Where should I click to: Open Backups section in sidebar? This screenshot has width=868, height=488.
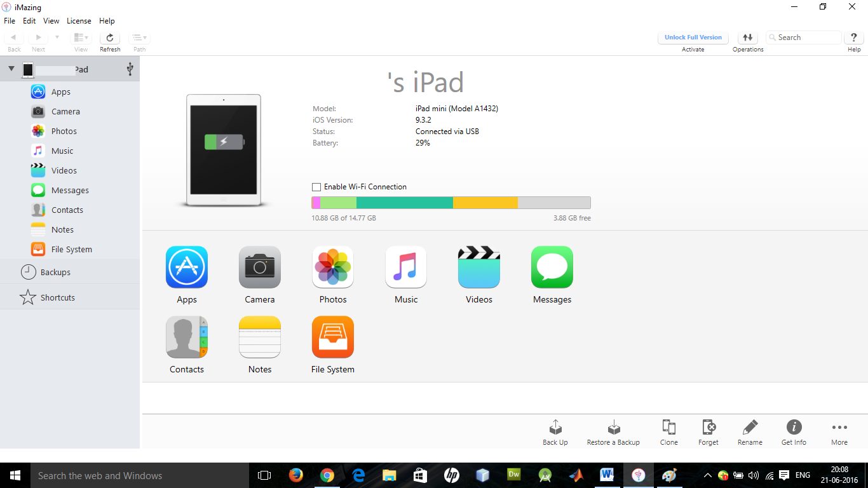pyautogui.click(x=70, y=272)
